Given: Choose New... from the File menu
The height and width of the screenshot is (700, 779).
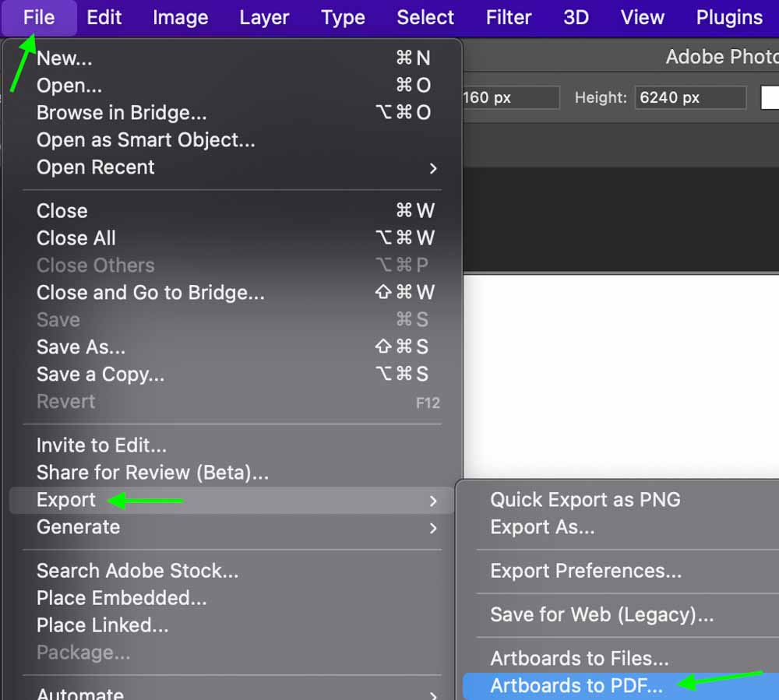Looking at the screenshot, I should click(64, 58).
